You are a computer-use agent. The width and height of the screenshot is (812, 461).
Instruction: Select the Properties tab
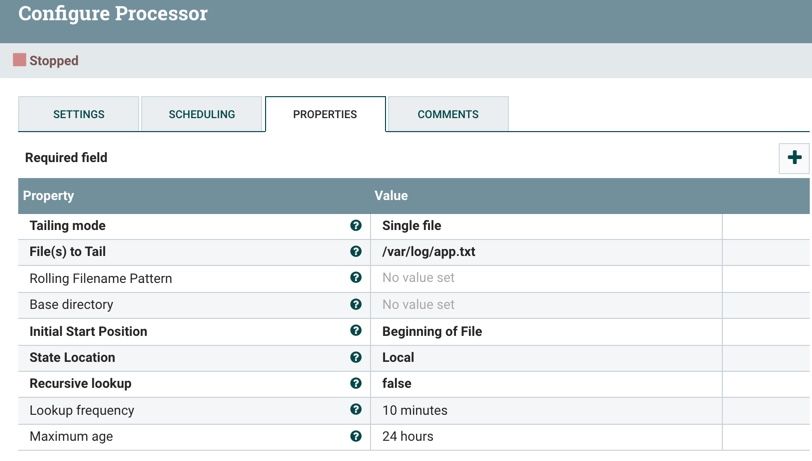[324, 114]
